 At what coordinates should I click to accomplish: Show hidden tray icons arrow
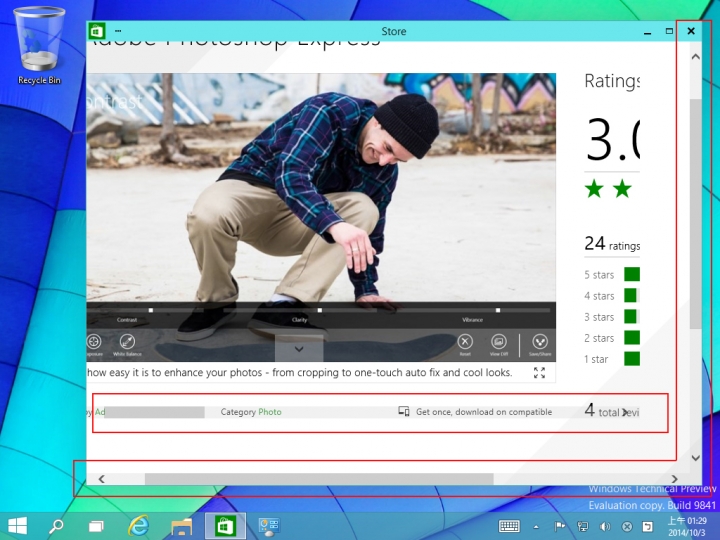coord(536,527)
